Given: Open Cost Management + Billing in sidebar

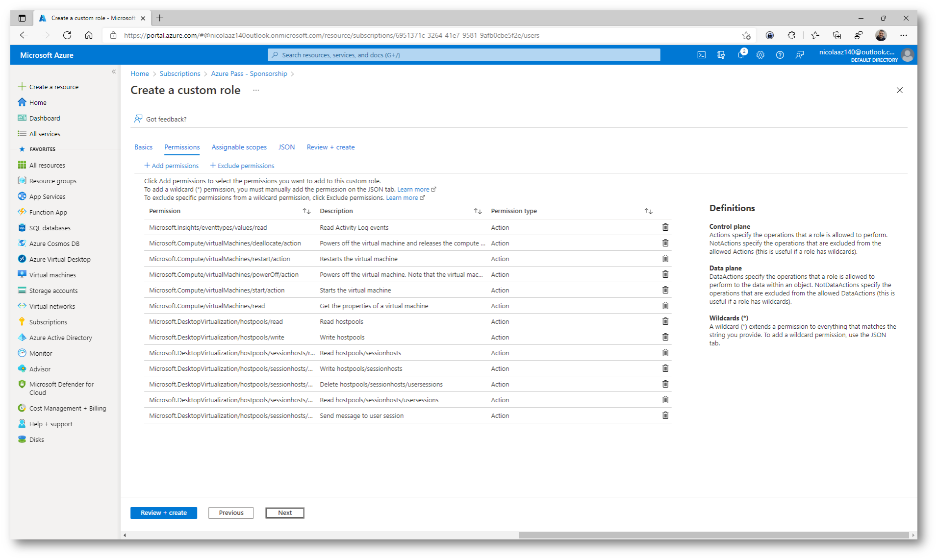Looking at the screenshot, I should click(67, 408).
